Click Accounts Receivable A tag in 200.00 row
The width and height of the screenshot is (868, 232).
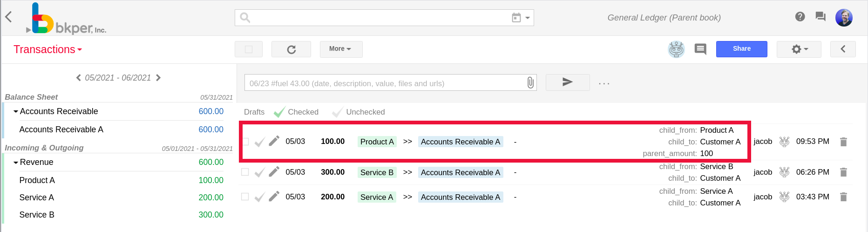point(461,197)
